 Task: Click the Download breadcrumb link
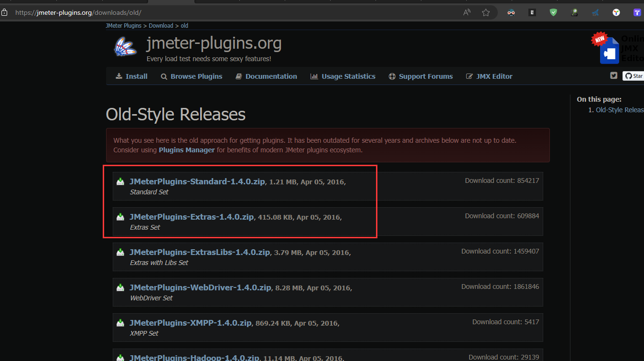point(161,26)
